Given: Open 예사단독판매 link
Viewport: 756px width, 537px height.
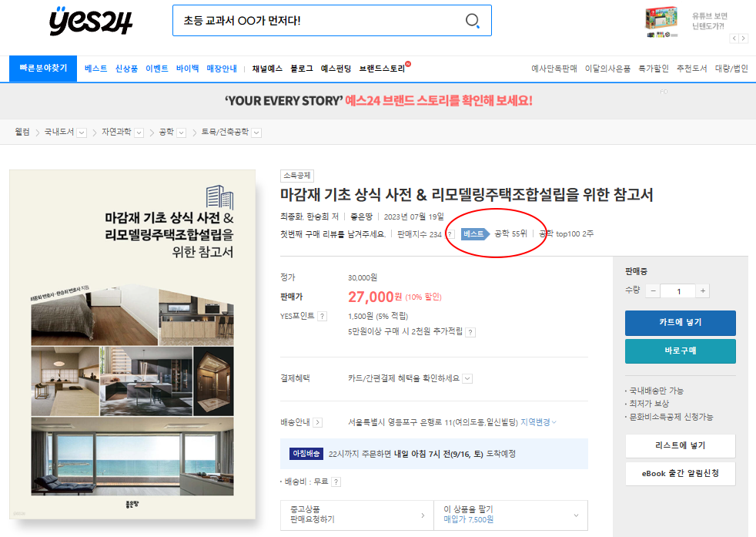Looking at the screenshot, I should [554, 69].
